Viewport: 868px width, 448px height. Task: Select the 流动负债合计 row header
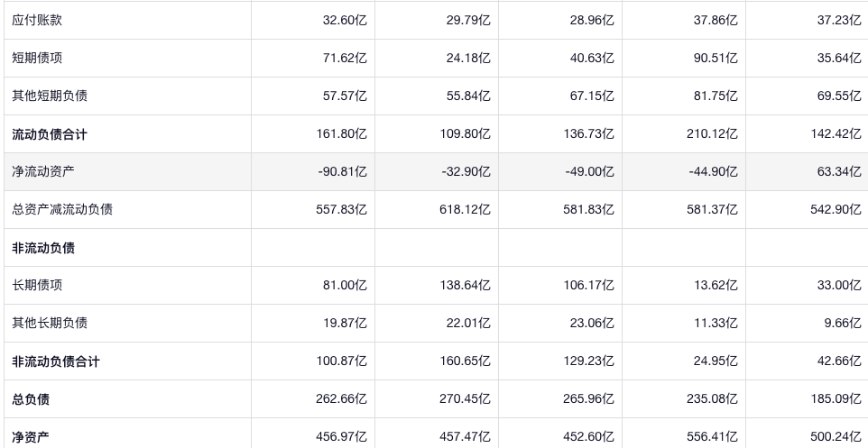point(50,134)
